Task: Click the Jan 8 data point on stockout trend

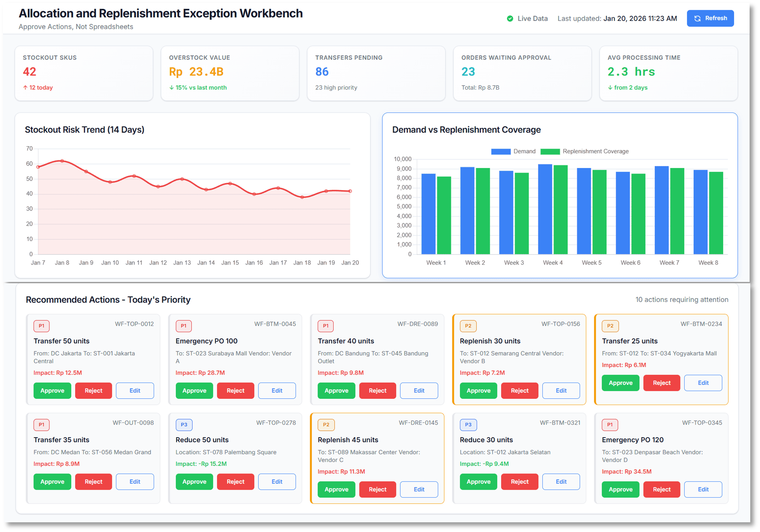Action: 62,161
